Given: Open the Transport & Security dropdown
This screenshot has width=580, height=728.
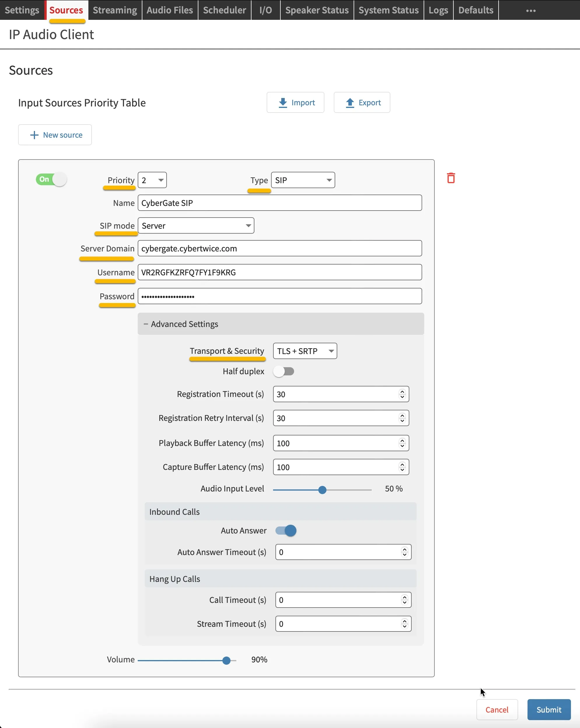Looking at the screenshot, I should pyautogui.click(x=305, y=351).
